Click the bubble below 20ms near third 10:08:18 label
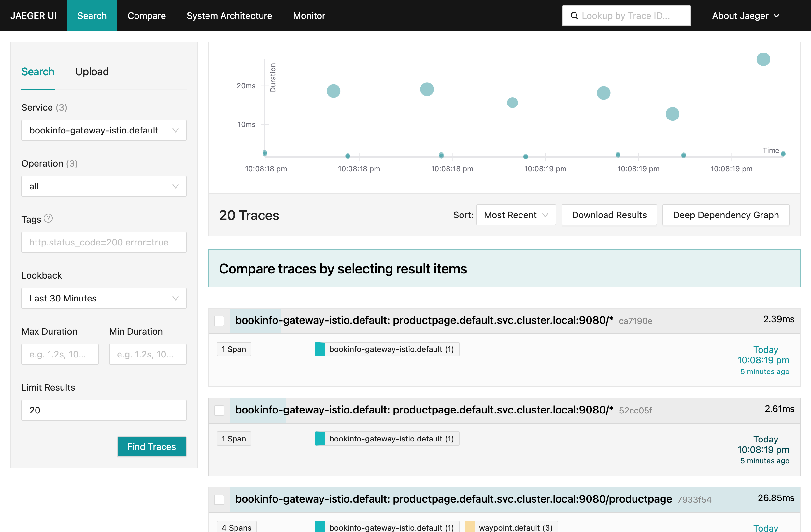This screenshot has height=532, width=811. pos(427,89)
